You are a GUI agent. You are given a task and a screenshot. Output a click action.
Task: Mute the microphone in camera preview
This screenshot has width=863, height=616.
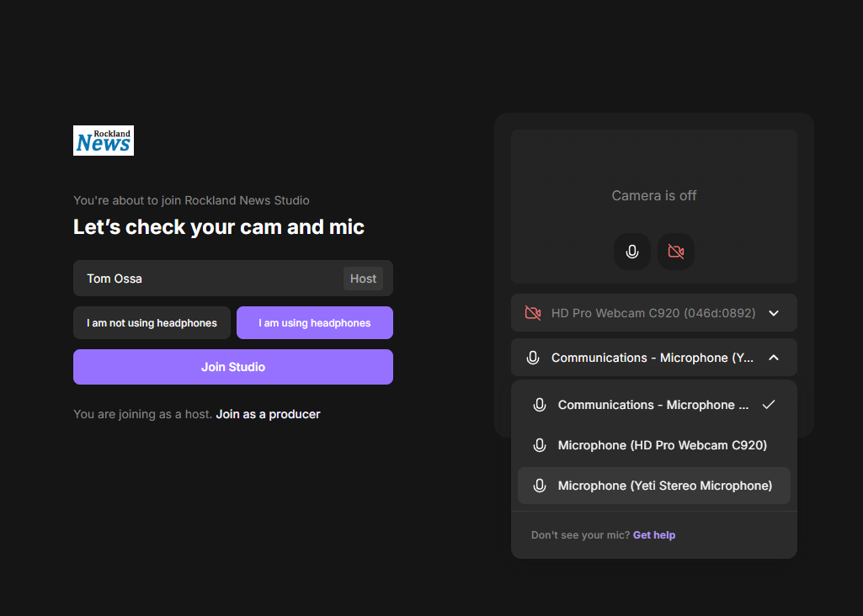(x=632, y=252)
